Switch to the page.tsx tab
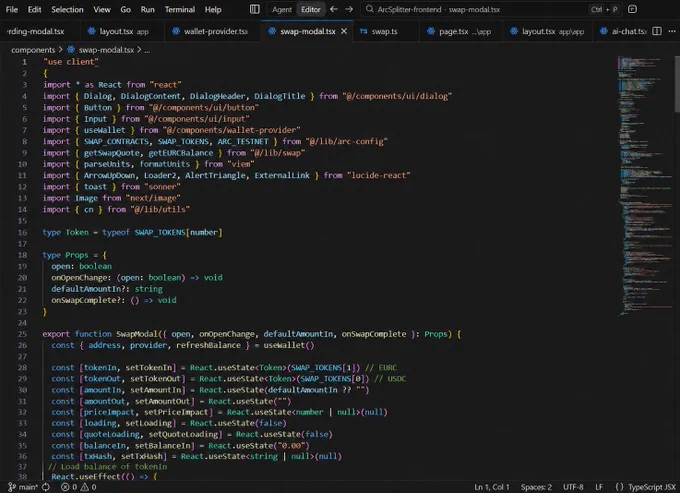Image resolution: width=680 pixels, height=493 pixels. (x=461, y=31)
